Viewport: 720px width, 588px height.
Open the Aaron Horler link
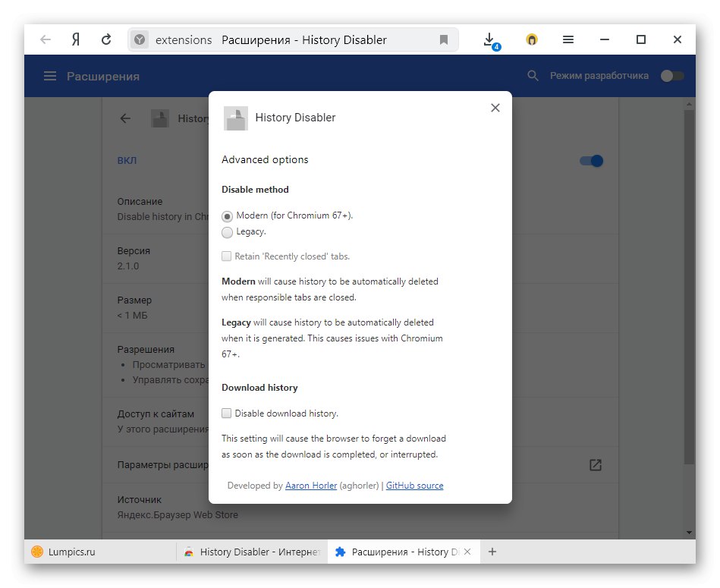[x=311, y=486]
